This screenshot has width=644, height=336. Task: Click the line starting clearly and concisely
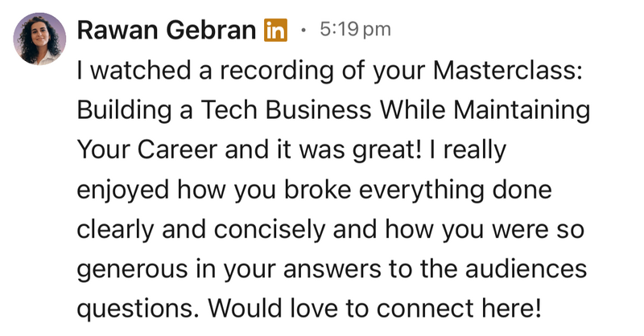[331, 229]
